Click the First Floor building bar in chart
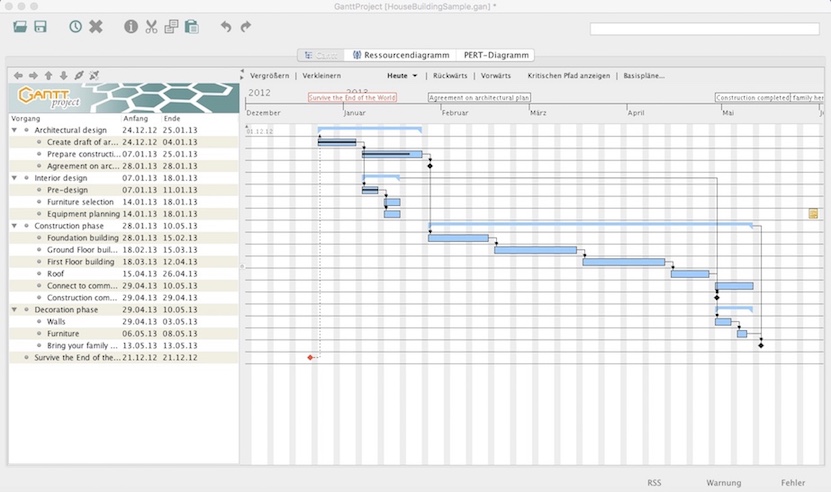This screenshot has height=492, width=831. [624, 262]
